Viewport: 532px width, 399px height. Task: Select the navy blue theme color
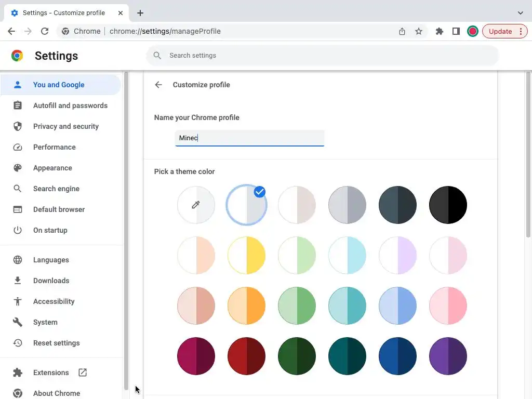(x=397, y=356)
